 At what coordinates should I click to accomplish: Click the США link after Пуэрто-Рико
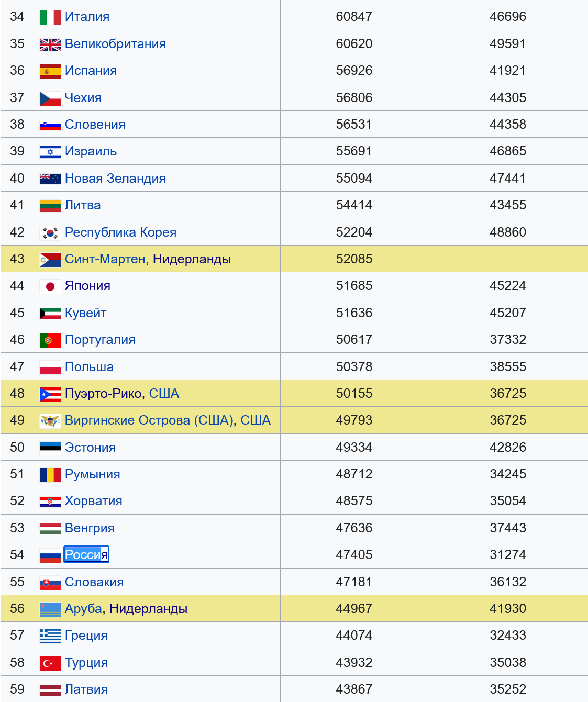click(164, 394)
